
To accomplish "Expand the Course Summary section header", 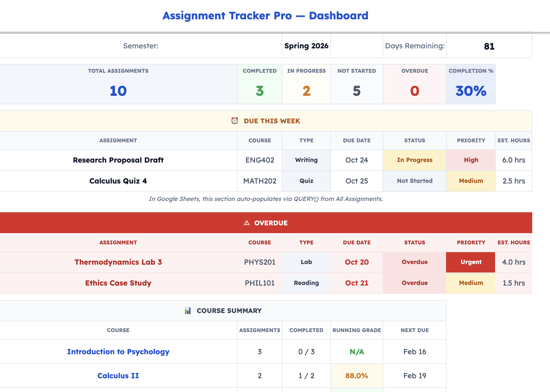I will coord(229,311).
